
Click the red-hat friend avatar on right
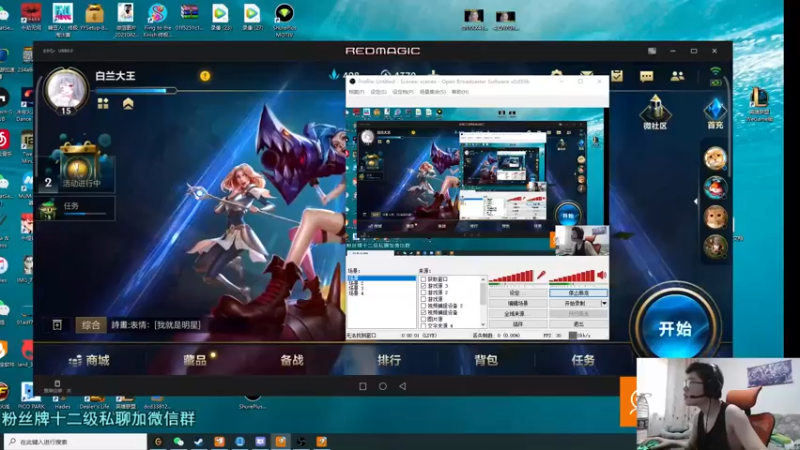click(x=715, y=188)
